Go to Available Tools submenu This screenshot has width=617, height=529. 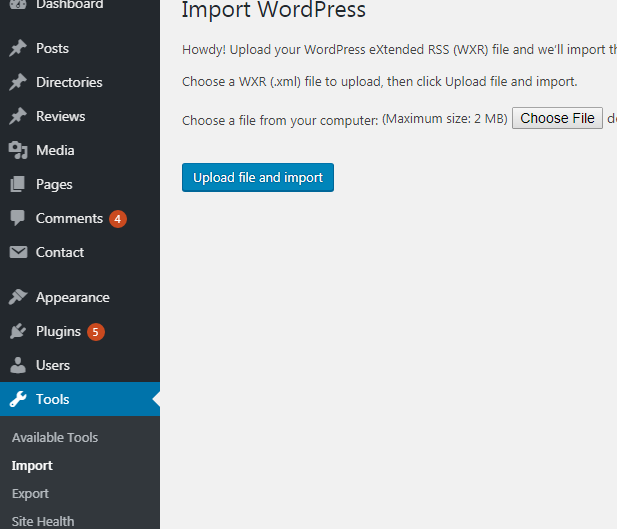click(55, 437)
